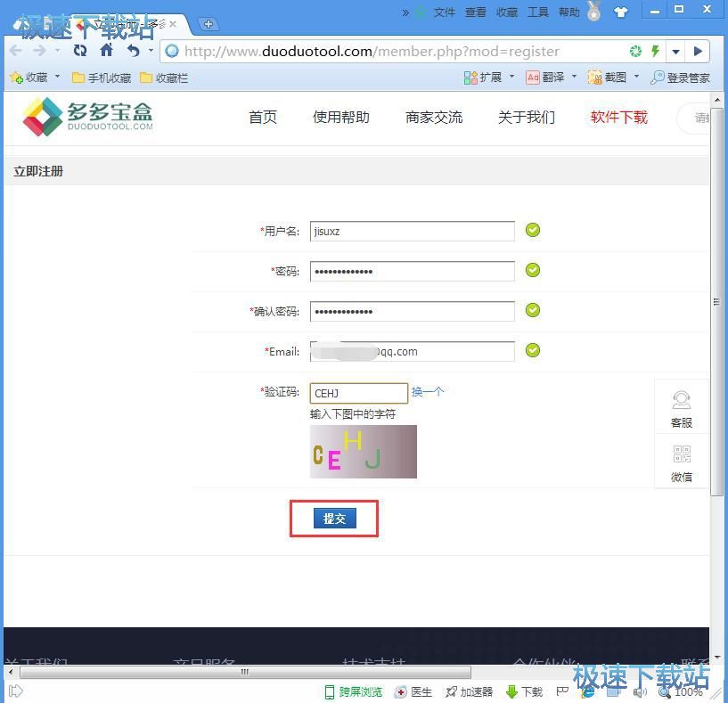Click the 截图 screenshot button

coord(607,78)
